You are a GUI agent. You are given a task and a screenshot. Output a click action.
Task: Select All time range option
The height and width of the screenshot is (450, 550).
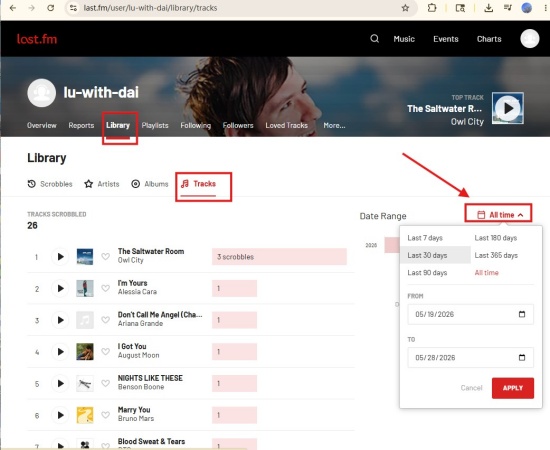pyautogui.click(x=486, y=273)
